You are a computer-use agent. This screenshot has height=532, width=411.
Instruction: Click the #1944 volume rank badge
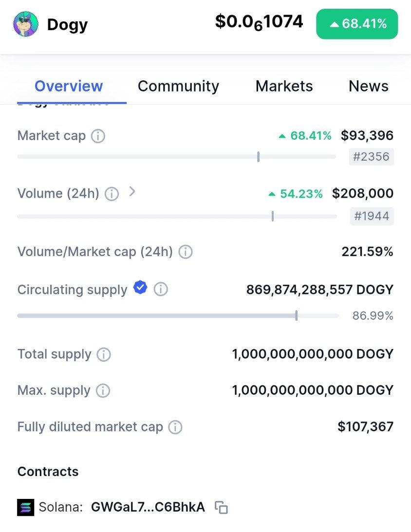click(x=372, y=216)
